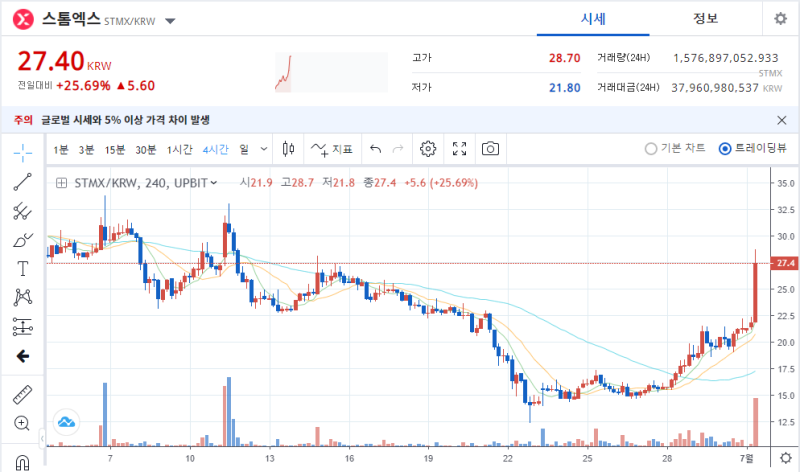
Task: Click the mini price sparkline thumbnail
Action: click(331, 72)
